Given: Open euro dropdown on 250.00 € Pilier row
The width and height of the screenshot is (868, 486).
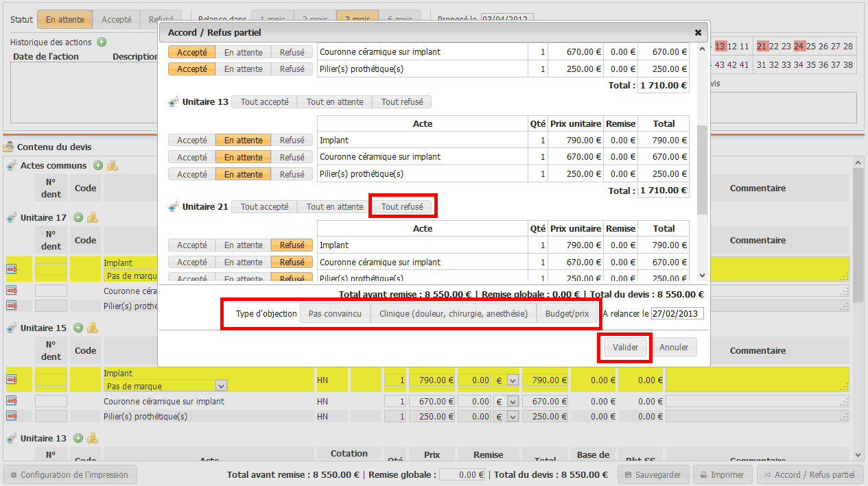Looking at the screenshot, I should coord(512,416).
